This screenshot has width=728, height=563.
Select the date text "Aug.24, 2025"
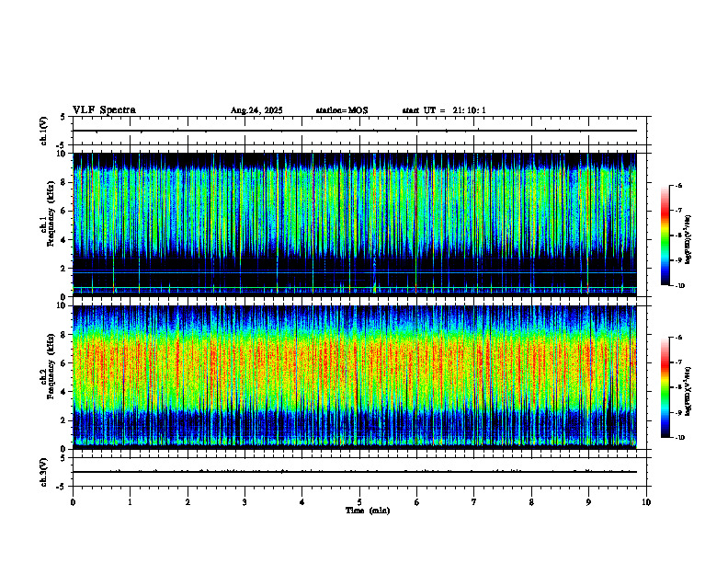coord(256,110)
